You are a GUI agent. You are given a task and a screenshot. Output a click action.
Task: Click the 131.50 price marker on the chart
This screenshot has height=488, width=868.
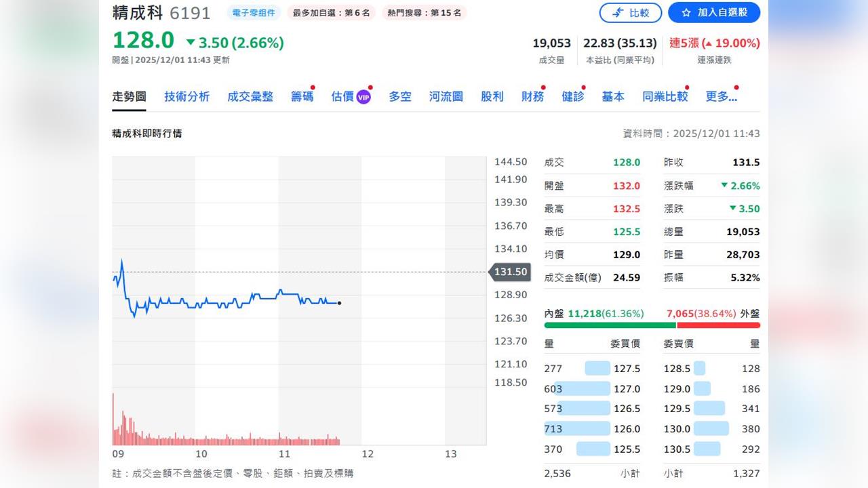[510, 272]
